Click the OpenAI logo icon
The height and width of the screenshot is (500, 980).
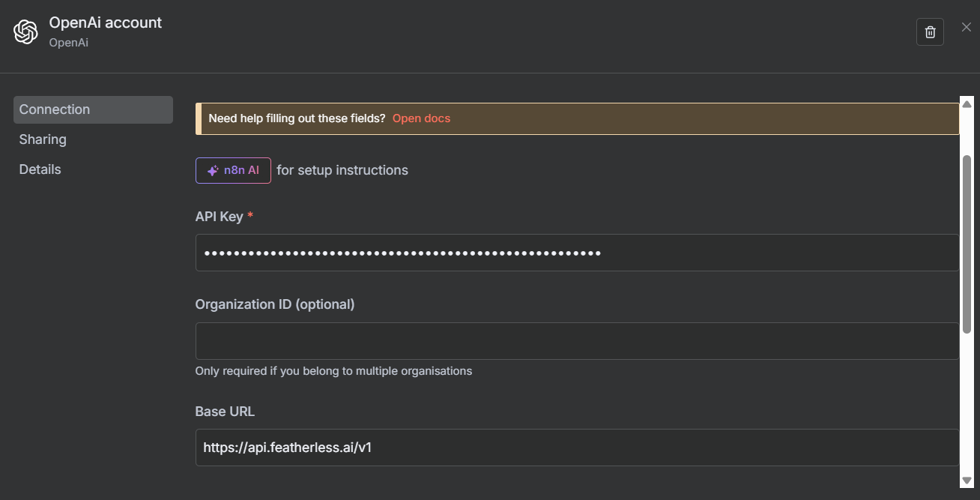(x=25, y=32)
